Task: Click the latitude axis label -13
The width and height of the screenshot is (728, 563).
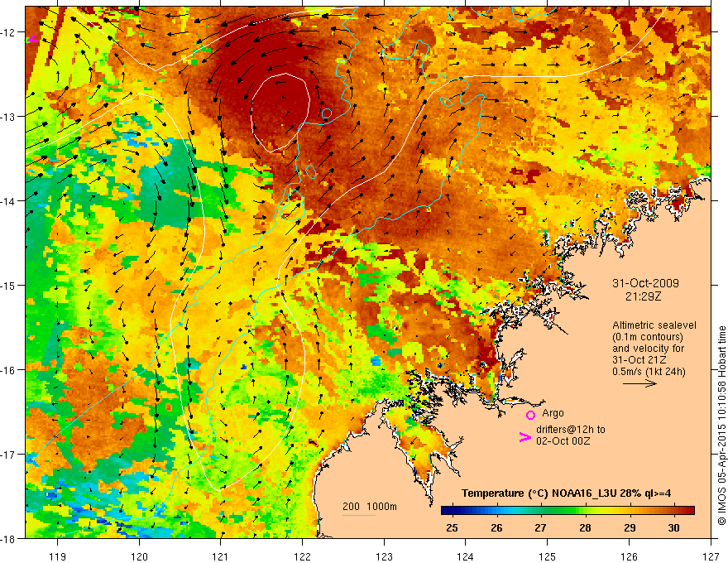Action: pyautogui.click(x=8, y=117)
